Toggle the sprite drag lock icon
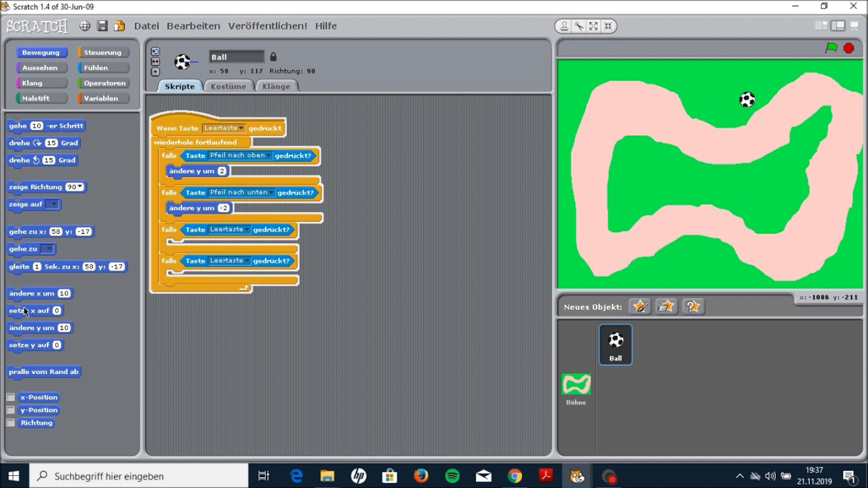 pyautogui.click(x=273, y=57)
